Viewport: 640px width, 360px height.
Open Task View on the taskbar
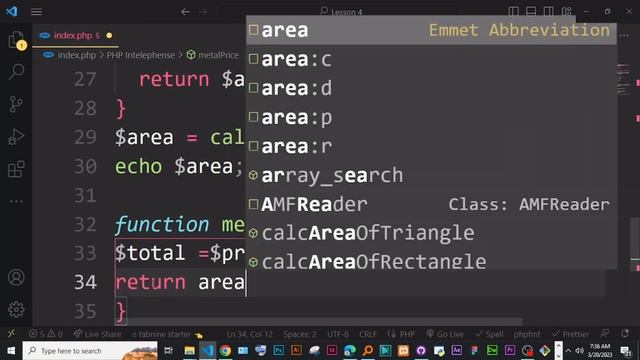(x=168, y=351)
